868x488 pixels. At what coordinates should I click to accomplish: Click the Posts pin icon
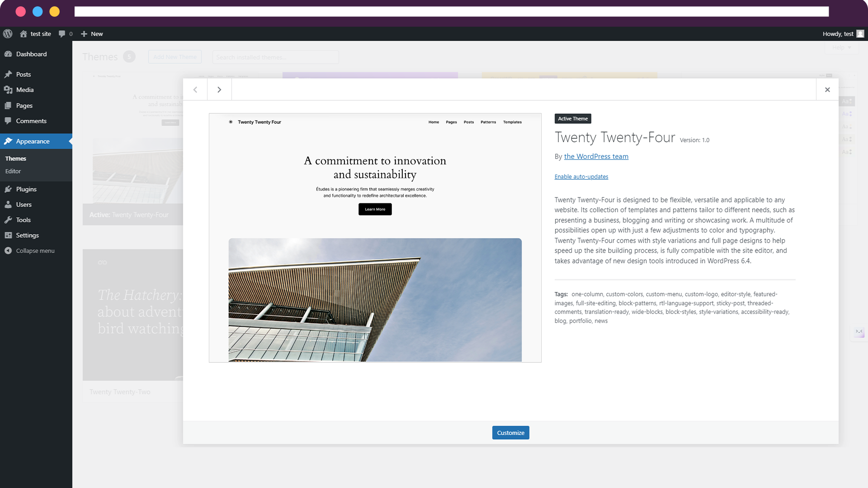[8, 75]
